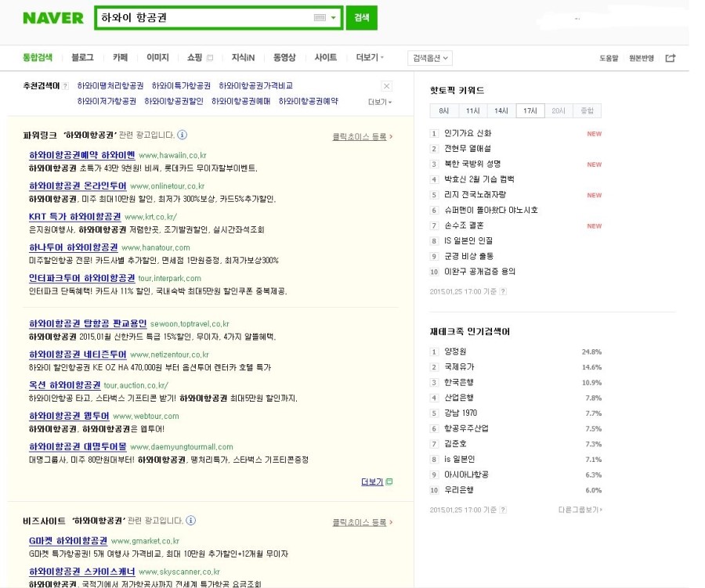Select the 14시 hot topic time tab
Image resolution: width=705 pixels, height=588 pixels.
click(x=501, y=110)
